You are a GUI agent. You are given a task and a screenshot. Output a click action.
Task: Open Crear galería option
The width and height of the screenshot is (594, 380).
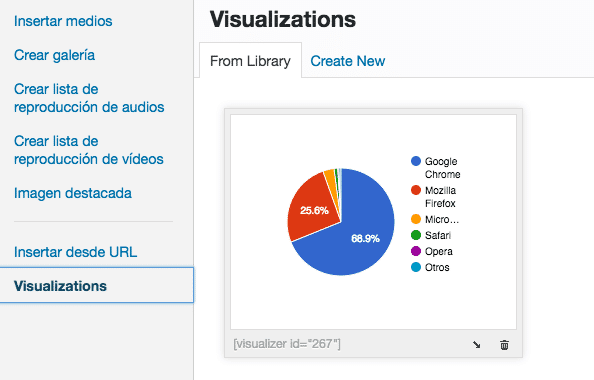click(55, 55)
